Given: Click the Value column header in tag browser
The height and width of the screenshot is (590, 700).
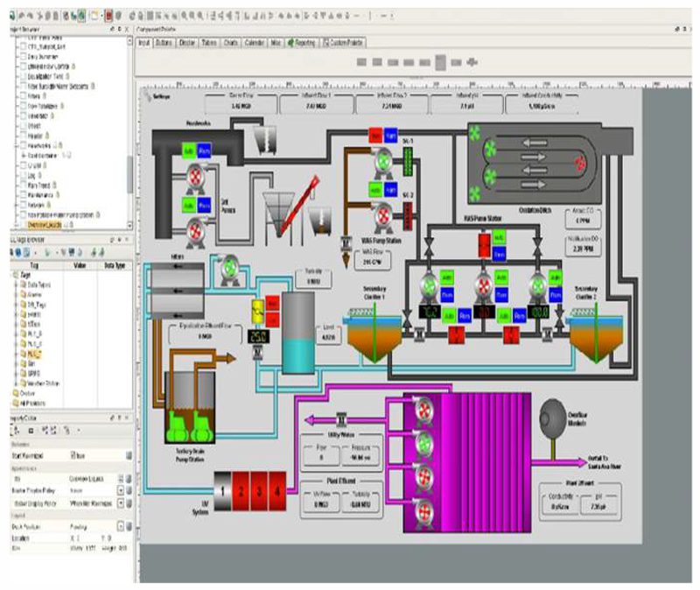Looking at the screenshot, I should pyautogui.click(x=80, y=265).
